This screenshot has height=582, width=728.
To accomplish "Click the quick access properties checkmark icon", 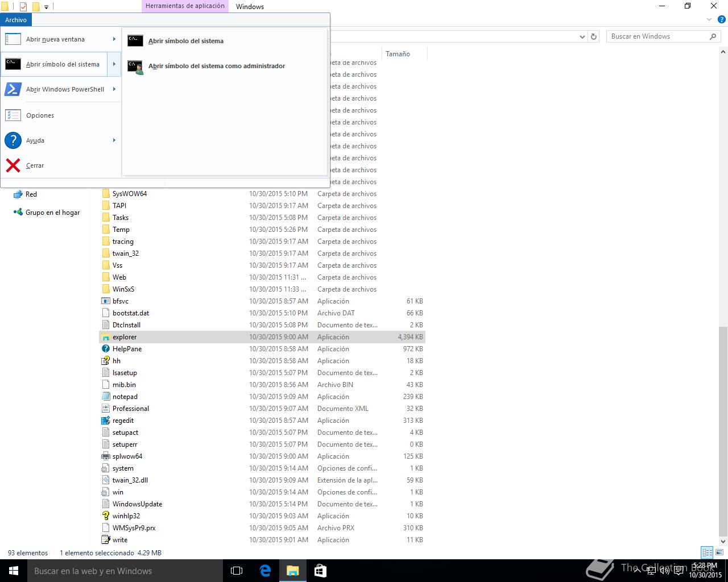I will [x=23, y=7].
